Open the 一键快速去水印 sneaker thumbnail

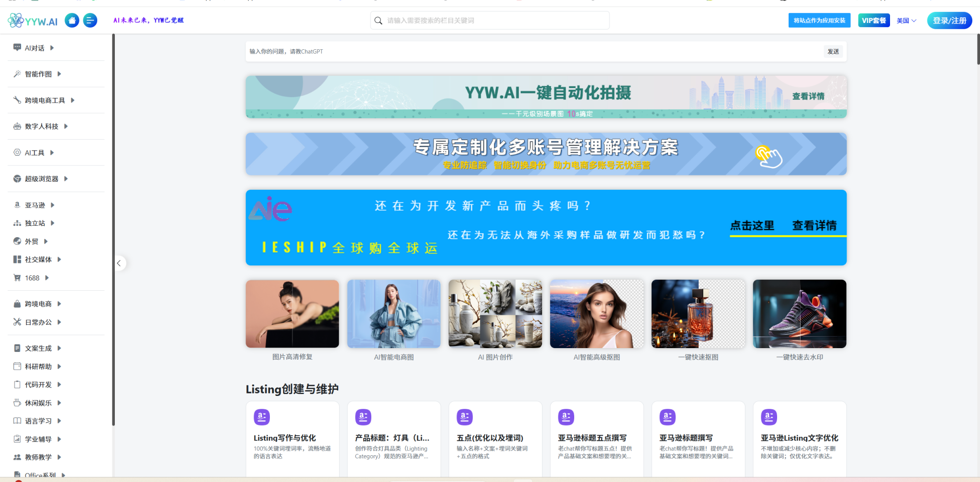click(800, 314)
